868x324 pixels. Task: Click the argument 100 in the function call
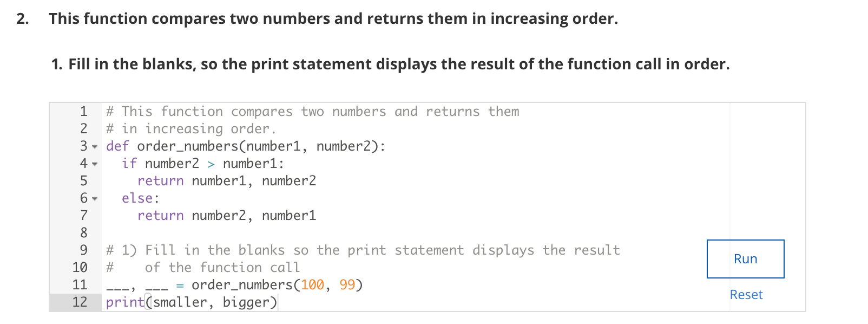312,284
